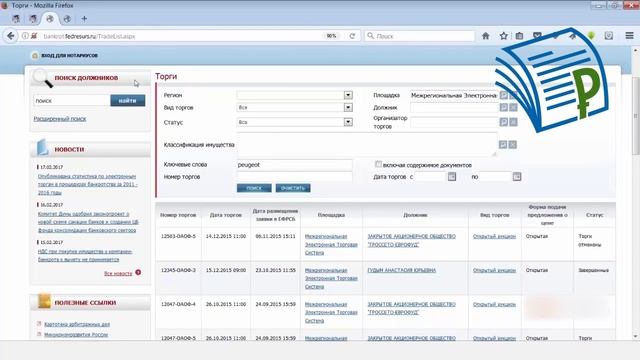
Task: Open the Firefox home page icon
Action: click(486, 36)
